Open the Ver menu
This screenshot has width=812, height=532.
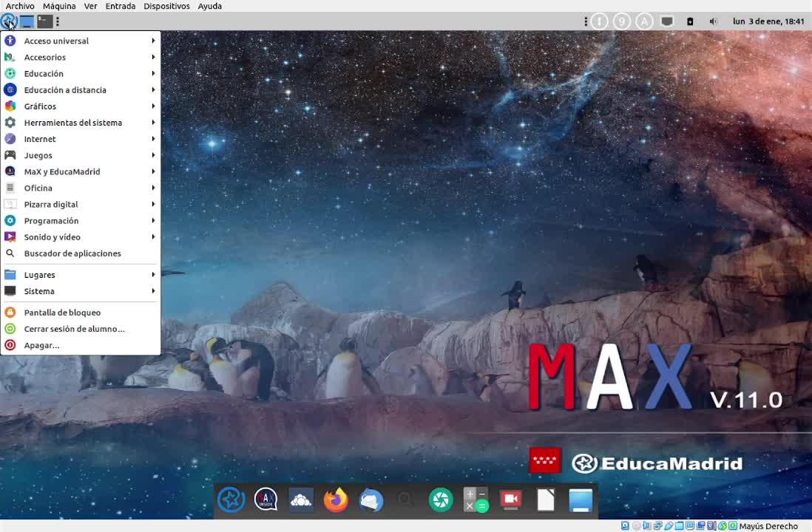[x=91, y=6]
